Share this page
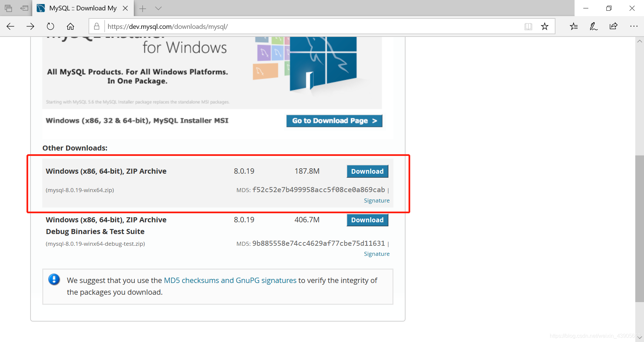644x342 pixels. pos(613,26)
